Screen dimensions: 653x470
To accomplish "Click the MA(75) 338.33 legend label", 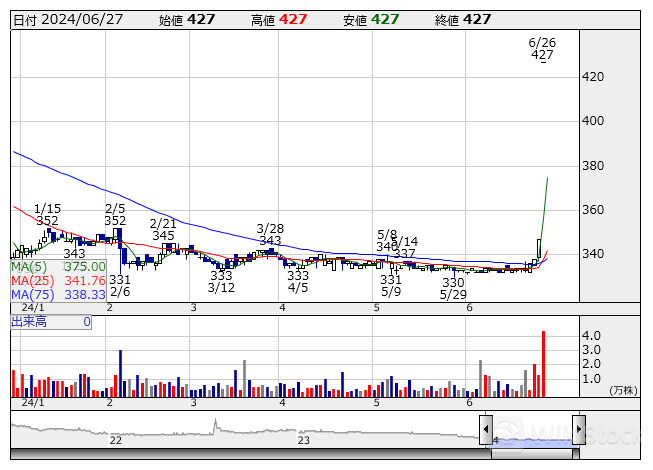I will click(x=59, y=295).
